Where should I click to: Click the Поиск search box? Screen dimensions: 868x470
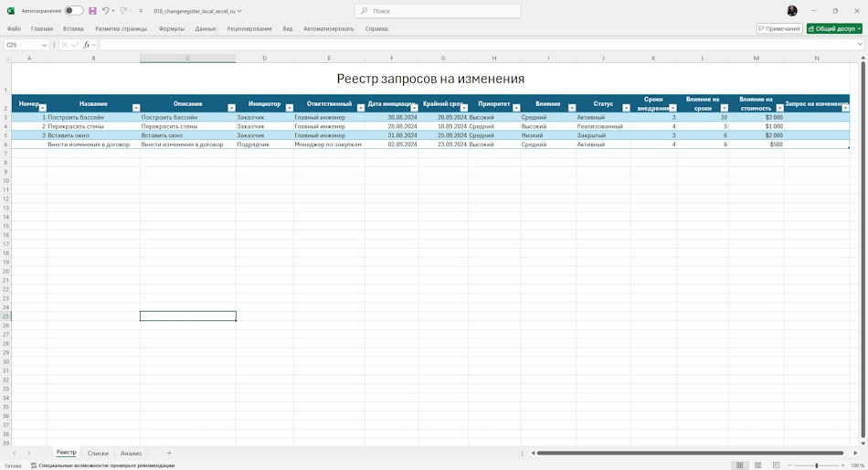pos(438,11)
